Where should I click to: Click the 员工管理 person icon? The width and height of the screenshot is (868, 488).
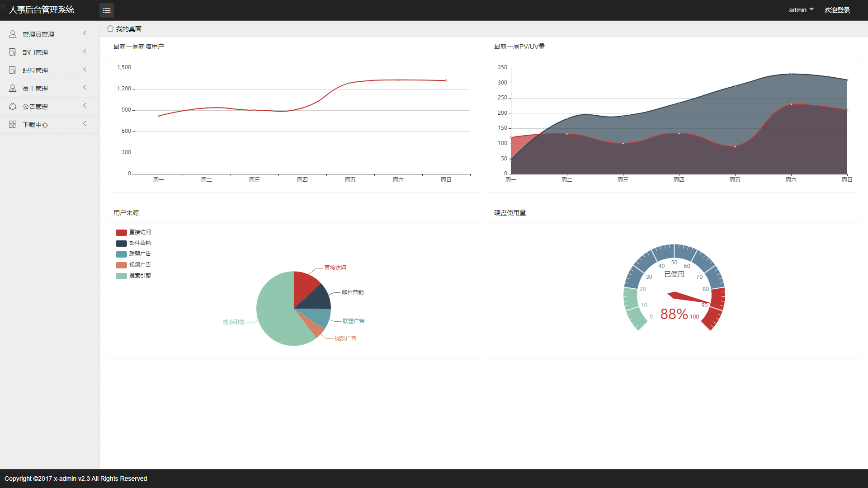click(x=13, y=88)
